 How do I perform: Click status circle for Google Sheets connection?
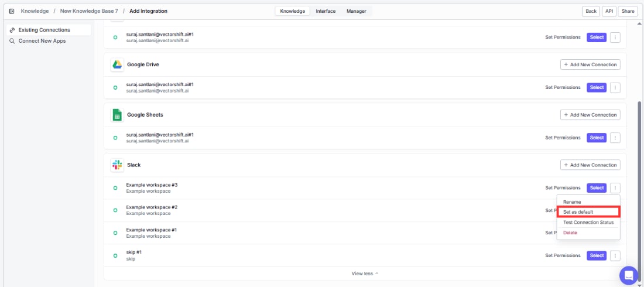pos(115,138)
